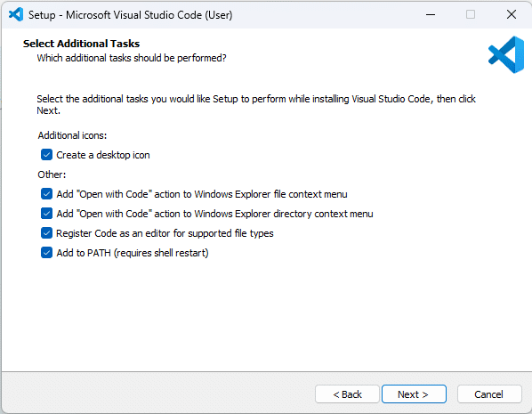Uncheck the Create a desktop icon checkbox
Screen dimensions: 532x414
pyautogui.click(x=46, y=155)
